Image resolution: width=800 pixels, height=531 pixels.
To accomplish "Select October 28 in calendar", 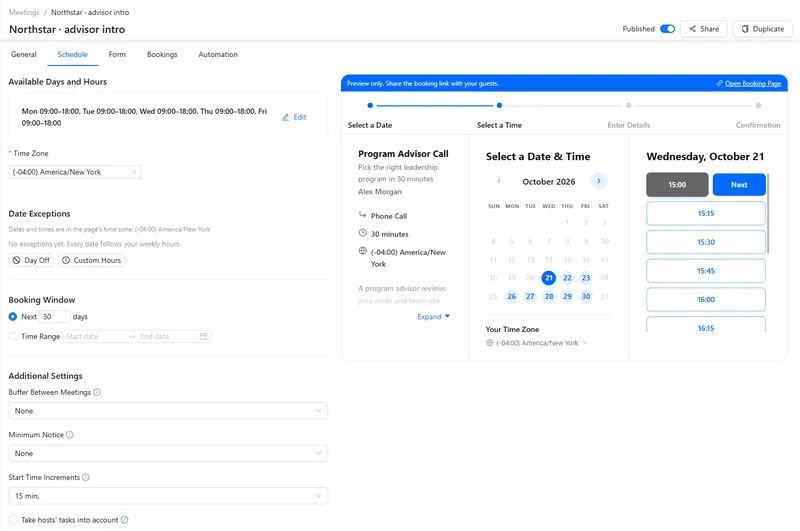I will point(548,296).
